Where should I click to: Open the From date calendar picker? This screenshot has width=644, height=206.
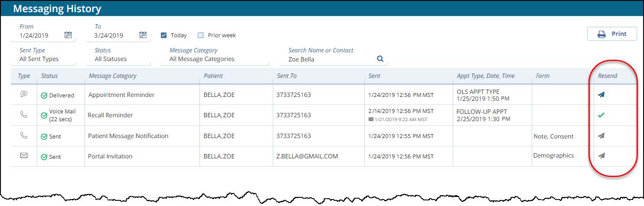tap(68, 35)
